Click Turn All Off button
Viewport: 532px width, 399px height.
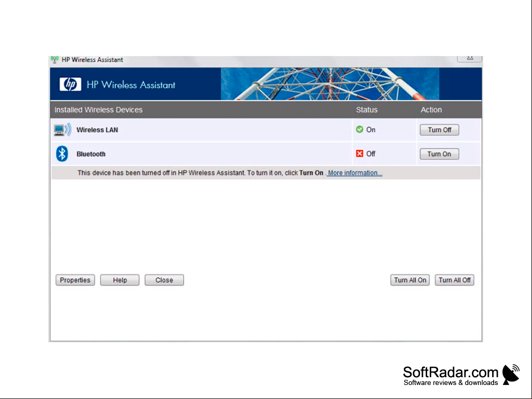coord(454,280)
